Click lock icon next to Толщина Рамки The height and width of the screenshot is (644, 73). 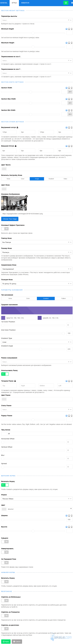click(15, 381)
